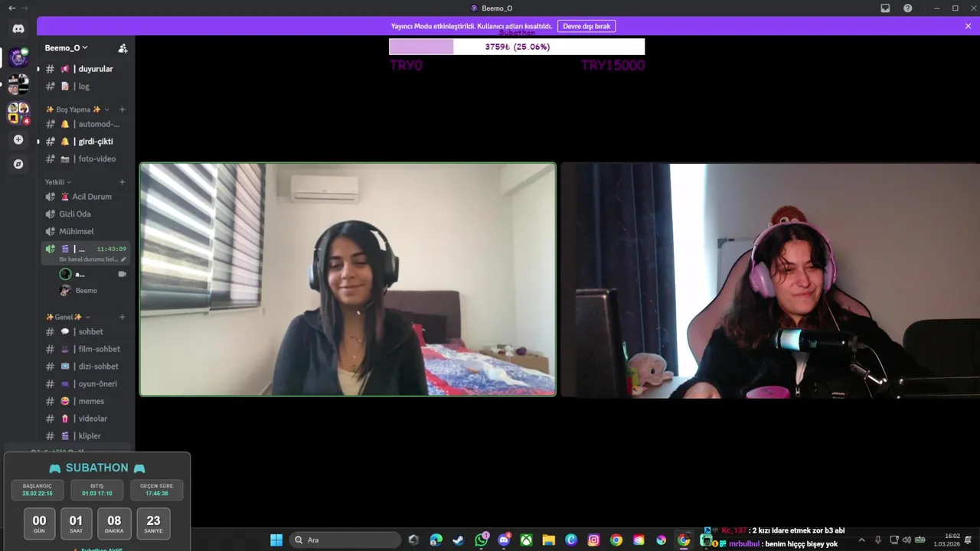Open Microsoft Edge from taskbar
Image resolution: width=980 pixels, height=551 pixels.
tap(436, 540)
